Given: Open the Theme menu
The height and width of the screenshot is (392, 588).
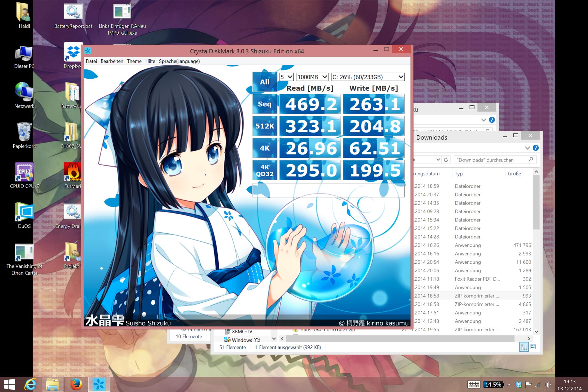Looking at the screenshot, I should coord(134,61).
